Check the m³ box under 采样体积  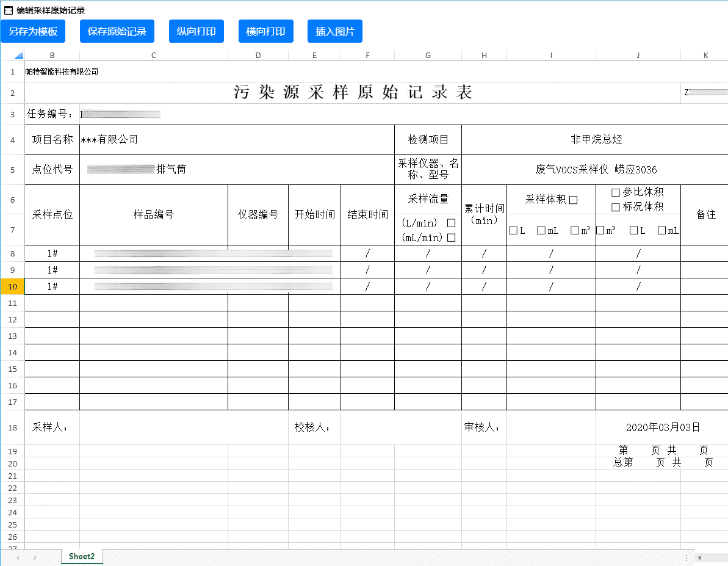pyautogui.click(x=575, y=230)
